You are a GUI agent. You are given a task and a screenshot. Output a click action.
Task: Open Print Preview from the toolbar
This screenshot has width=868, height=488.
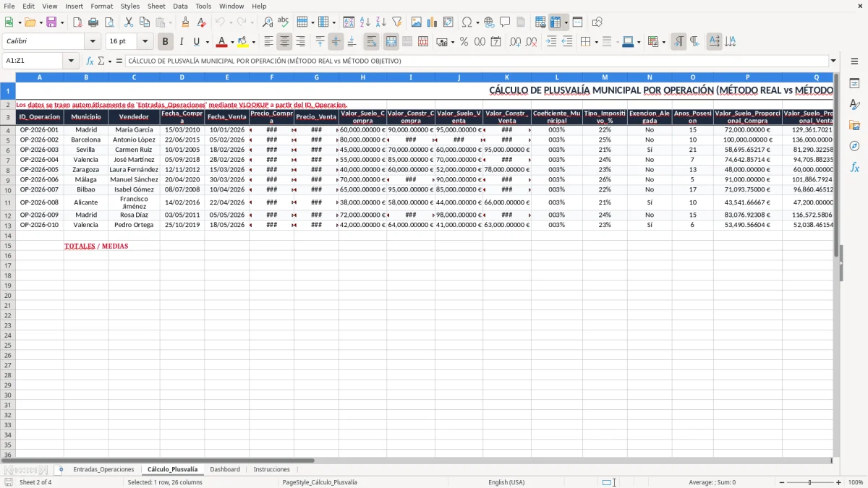109,22
